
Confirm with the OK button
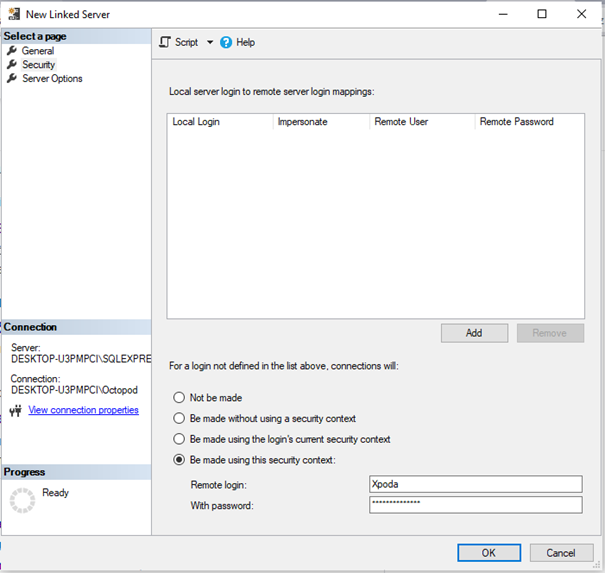(x=489, y=553)
